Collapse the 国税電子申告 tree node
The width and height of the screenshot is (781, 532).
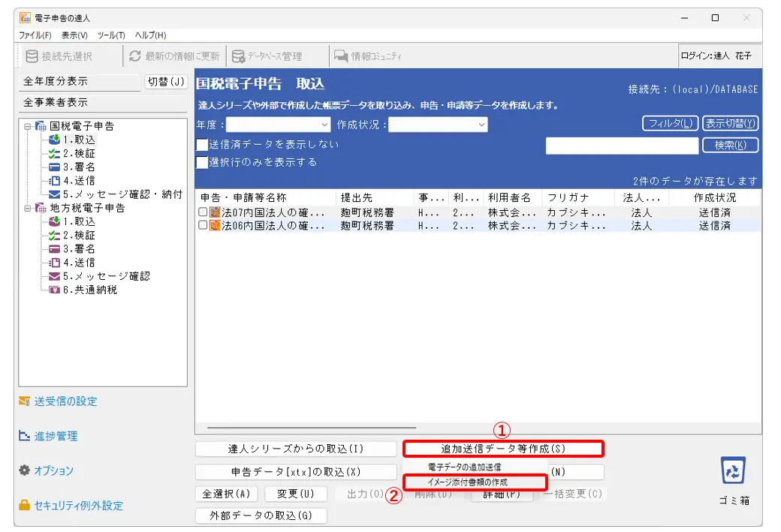pyautogui.click(x=27, y=126)
